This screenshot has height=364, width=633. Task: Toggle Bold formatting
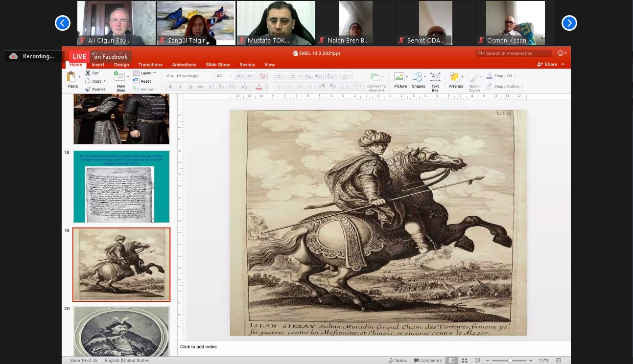[170, 87]
